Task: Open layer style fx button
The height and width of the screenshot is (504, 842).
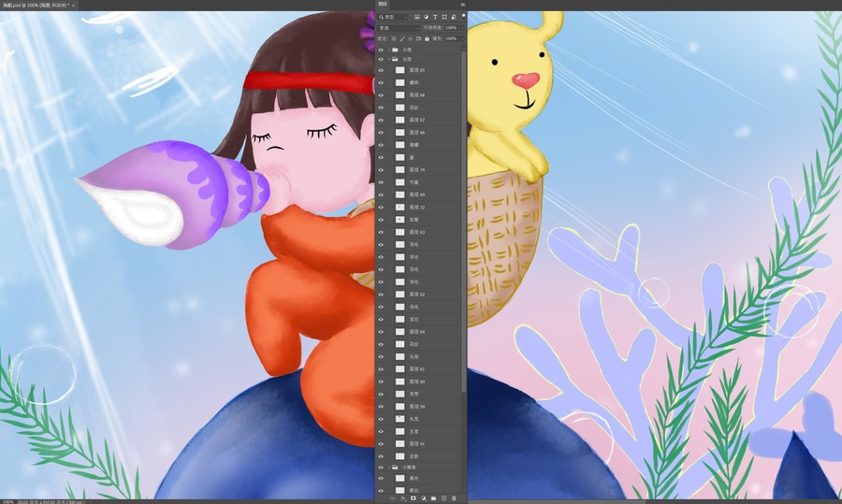Action: pyautogui.click(x=402, y=498)
